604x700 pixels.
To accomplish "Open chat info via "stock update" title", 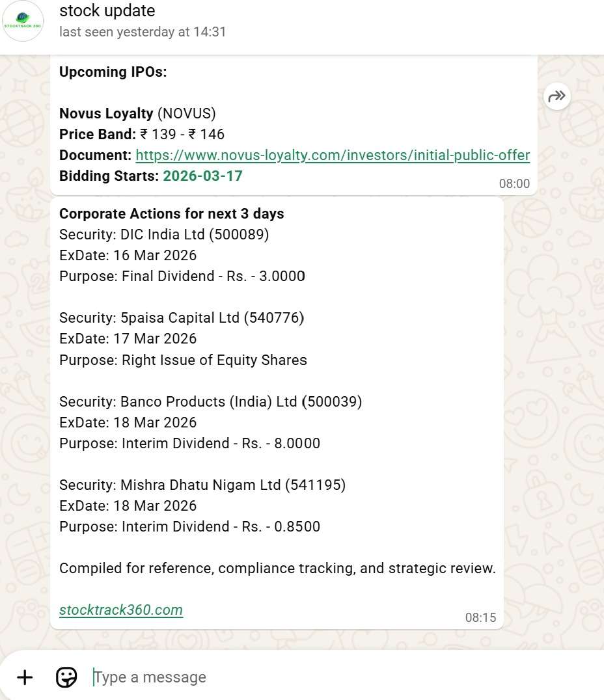I will pyautogui.click(x=107, y=11).
